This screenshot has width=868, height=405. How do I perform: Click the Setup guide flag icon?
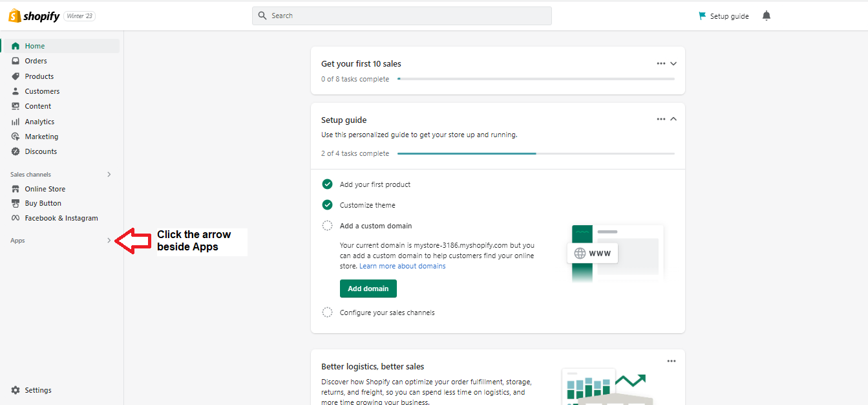point(702,16)
